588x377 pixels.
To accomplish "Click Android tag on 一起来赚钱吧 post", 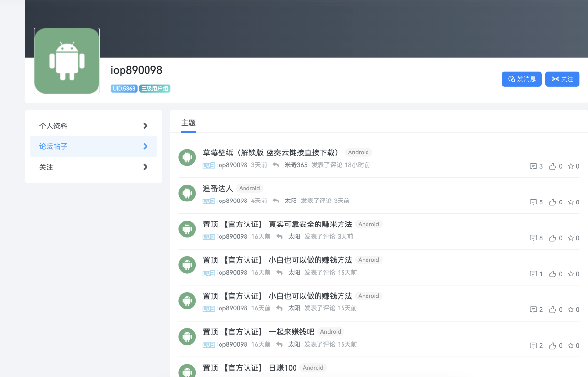I will point(331,332).
